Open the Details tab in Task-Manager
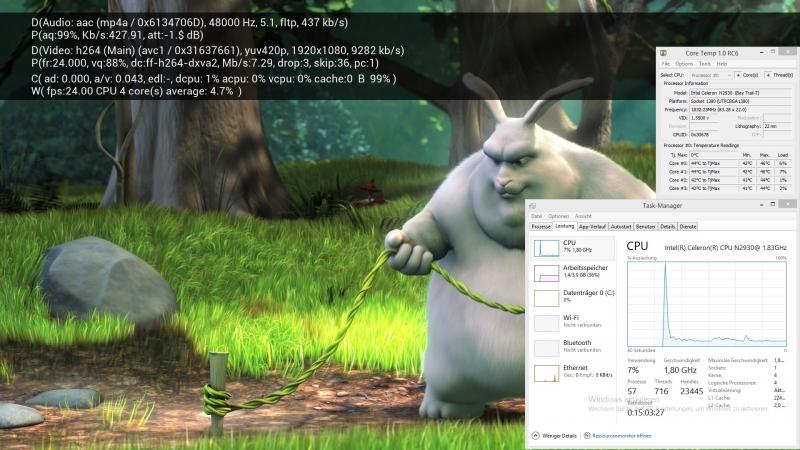This screenshot has width=800, height=450. pos(667,227)
